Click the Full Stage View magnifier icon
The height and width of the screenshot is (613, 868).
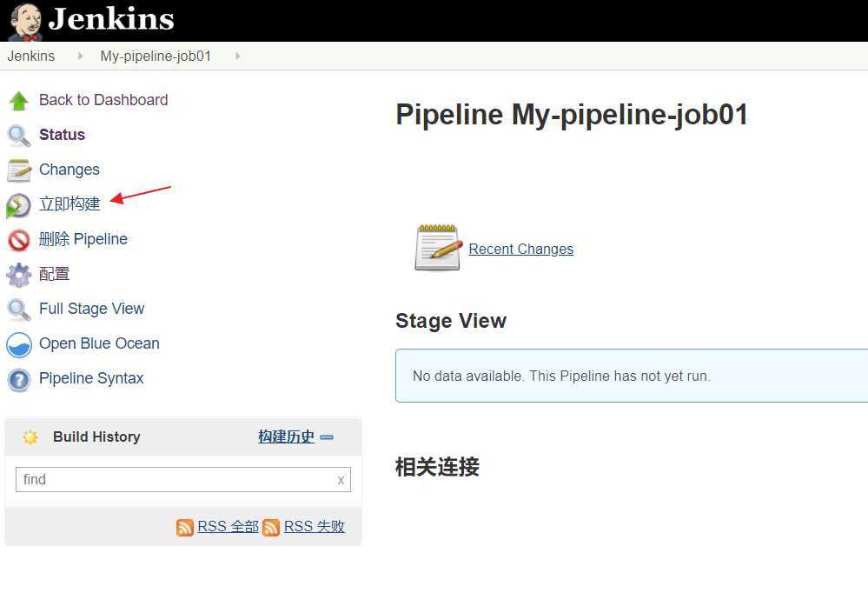pyautogui.click(x=19, y=310)
